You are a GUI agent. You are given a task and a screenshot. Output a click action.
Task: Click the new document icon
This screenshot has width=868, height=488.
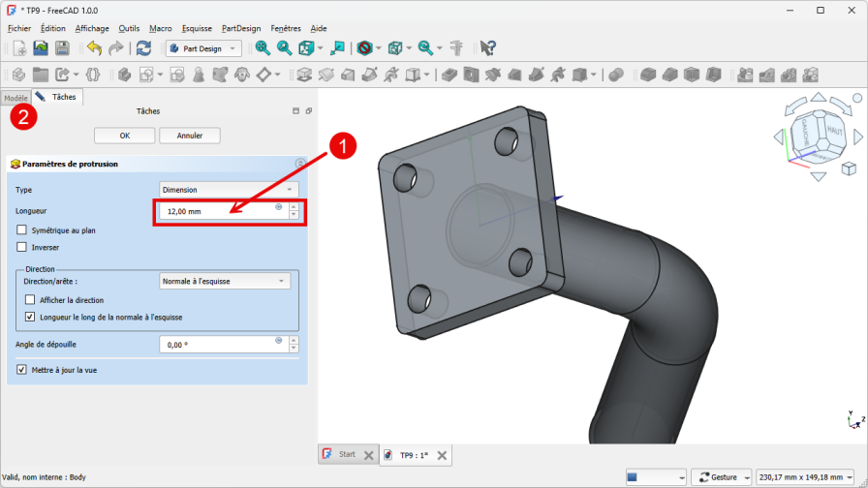pos(20,47)
